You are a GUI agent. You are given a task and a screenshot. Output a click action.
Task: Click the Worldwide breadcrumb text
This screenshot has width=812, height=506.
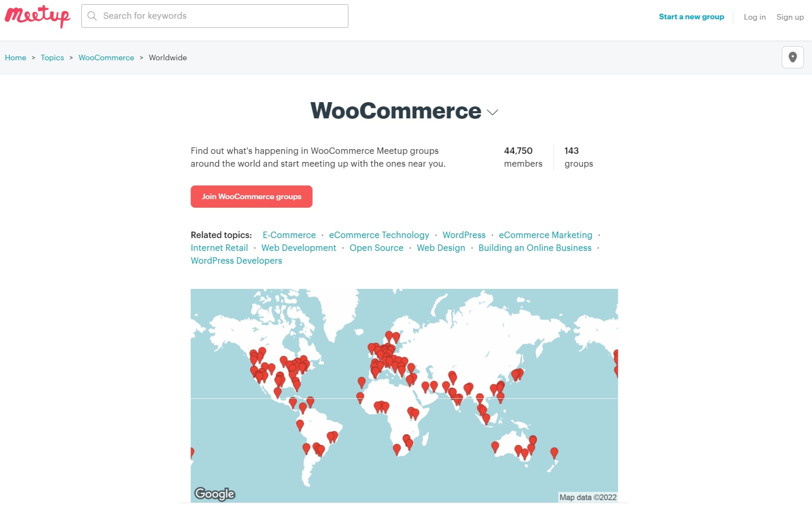coord(168,58)
